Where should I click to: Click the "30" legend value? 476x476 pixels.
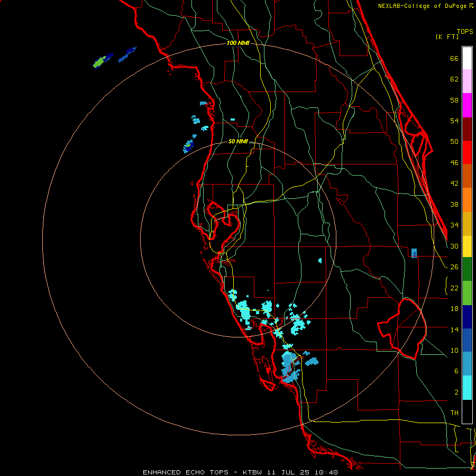454,246
